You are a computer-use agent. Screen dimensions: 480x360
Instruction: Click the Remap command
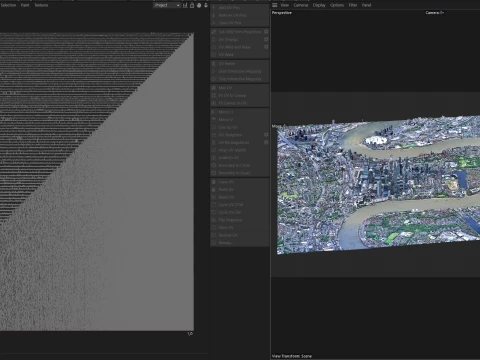coord(240,243)
